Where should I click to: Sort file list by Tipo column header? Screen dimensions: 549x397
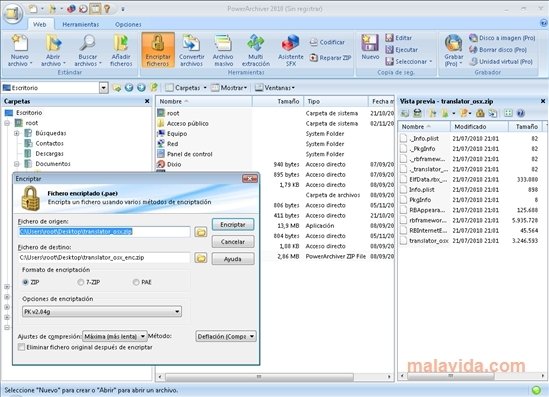[335, 101]
